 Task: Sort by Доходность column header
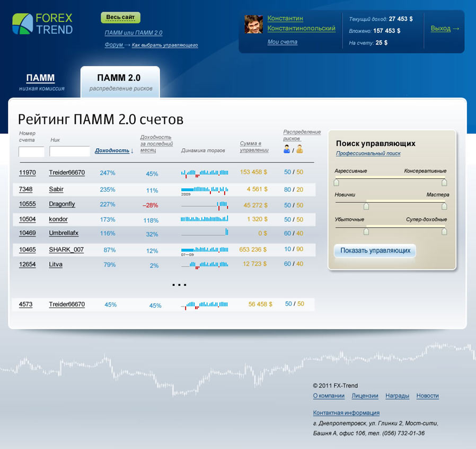click(x=113, y=151)
